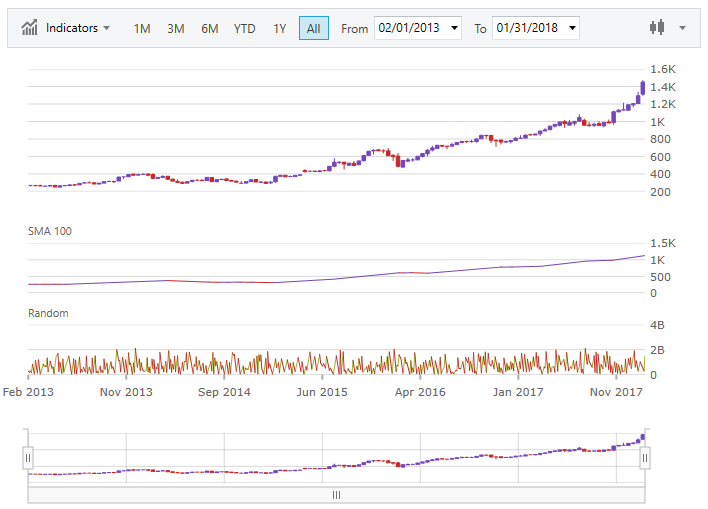708x509 pixels.
Task: Open the From date picker dropdown
Action: 455,28
